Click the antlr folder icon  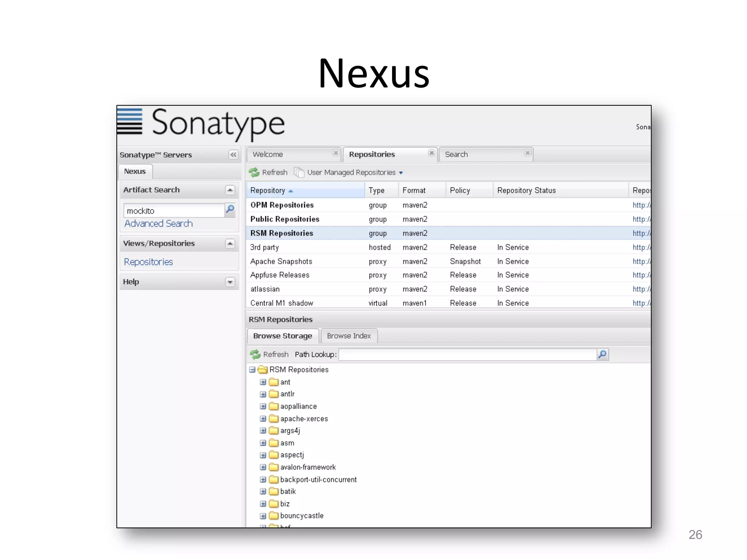click(274, 394)
